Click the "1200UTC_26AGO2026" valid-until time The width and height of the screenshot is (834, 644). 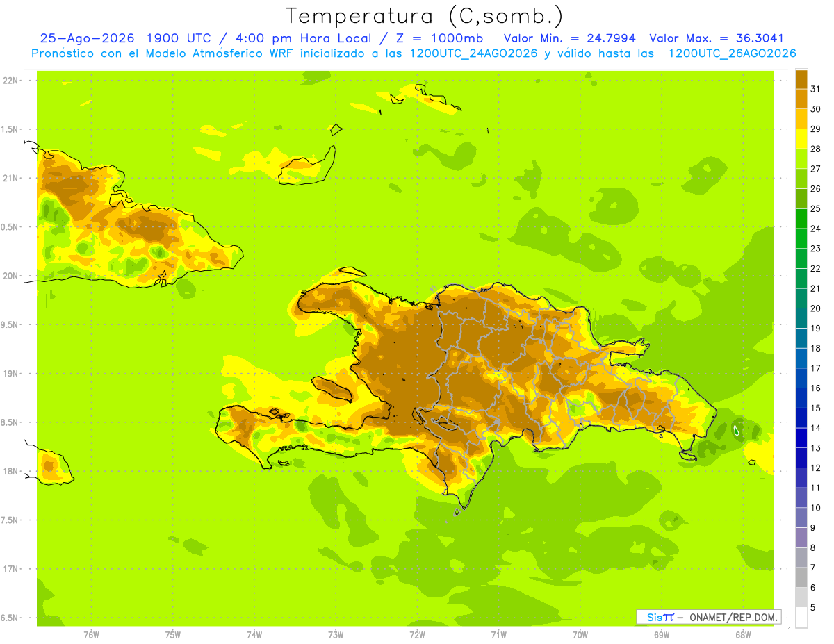click(x=732, y=53)
